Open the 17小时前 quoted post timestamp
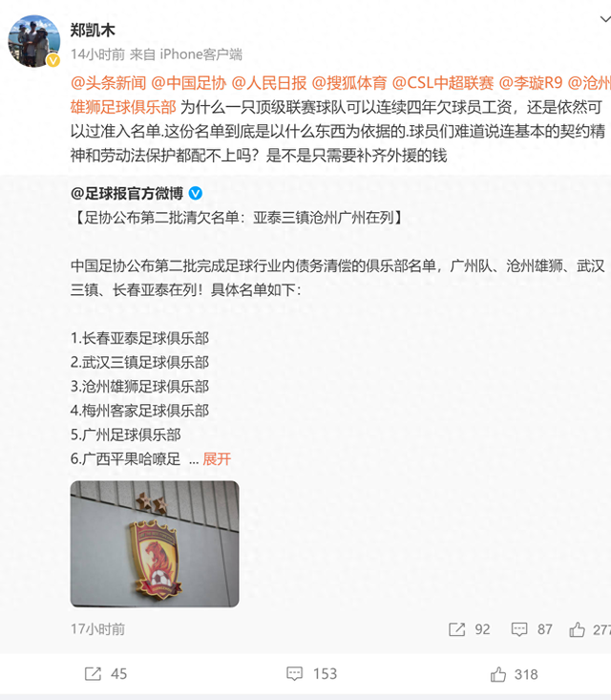 [x=97, y=629]
